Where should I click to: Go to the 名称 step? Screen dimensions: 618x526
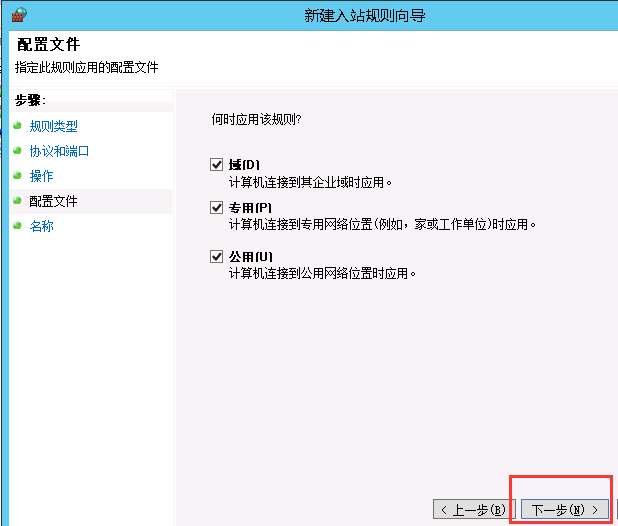pyautogui.click(x=41, y=226)
